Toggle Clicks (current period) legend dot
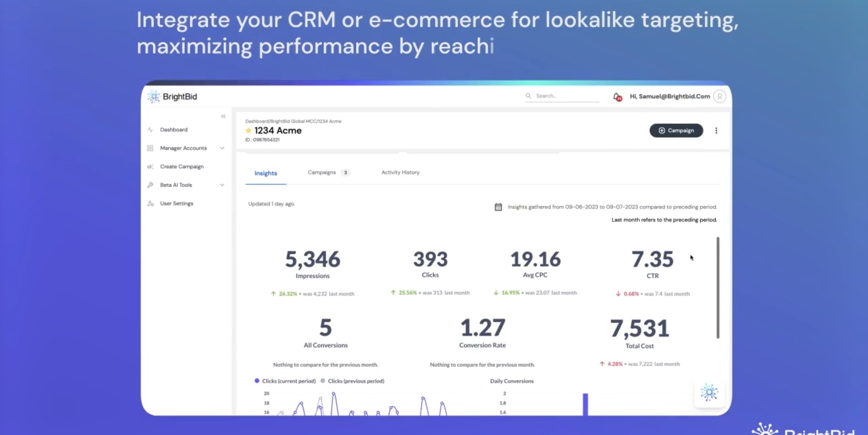This screenshot has height=435, width=868. click(257, 381)
